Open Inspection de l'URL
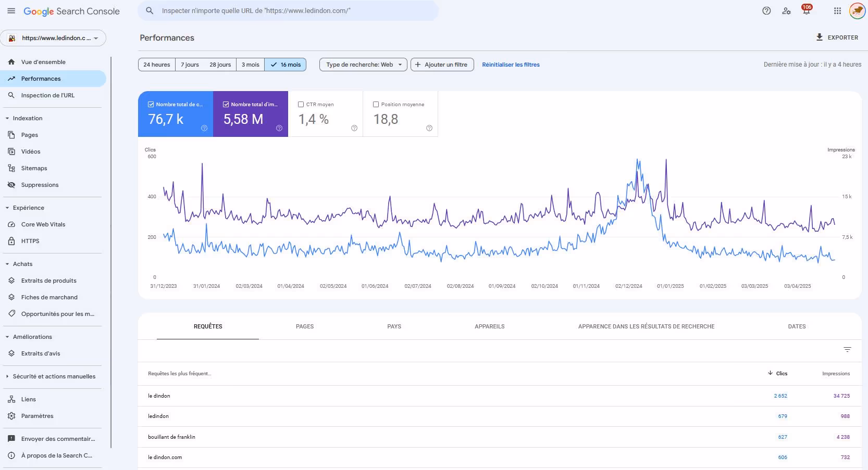Viewport: 868px width, 470px height. (x=54, y=95)
